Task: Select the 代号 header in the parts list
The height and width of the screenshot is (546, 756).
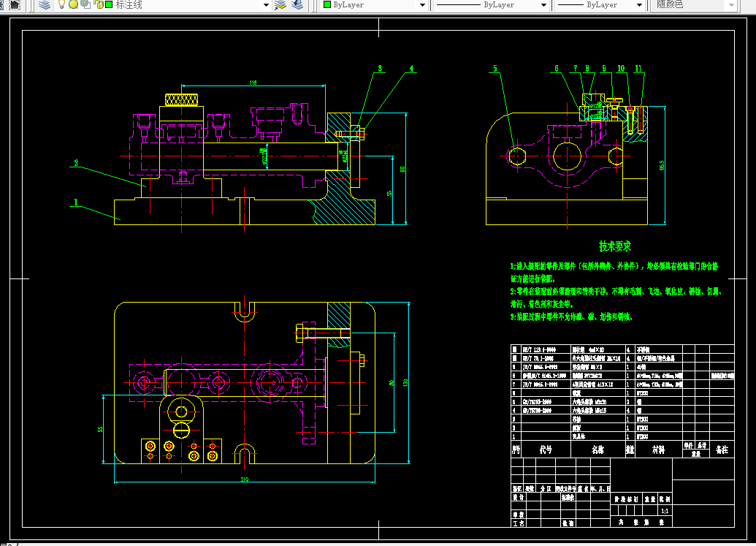Action: pos(546,450)
